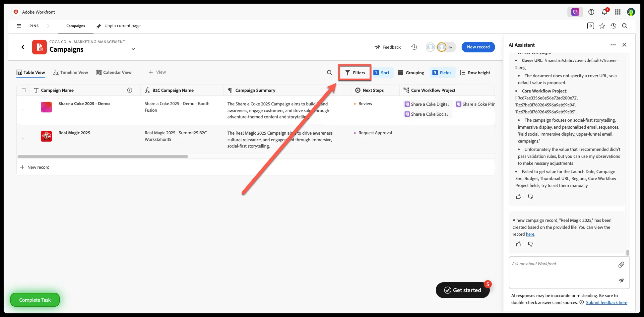Select the pinned Campaigns tab
Image resolution: width=644 pixels, height=317 pixels.
(76, 26)
